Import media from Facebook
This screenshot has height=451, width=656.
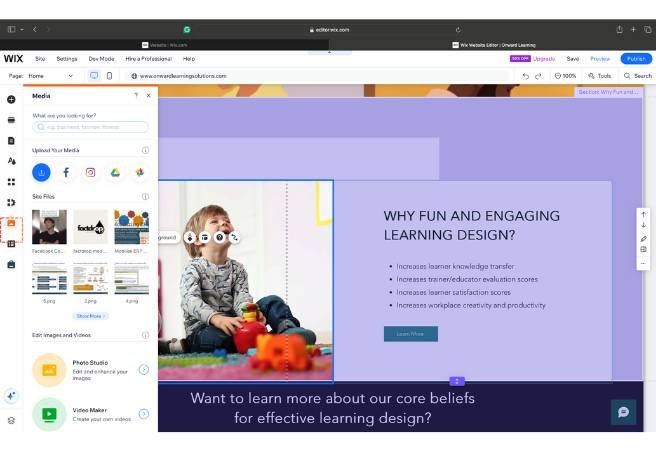pos(66,172)
